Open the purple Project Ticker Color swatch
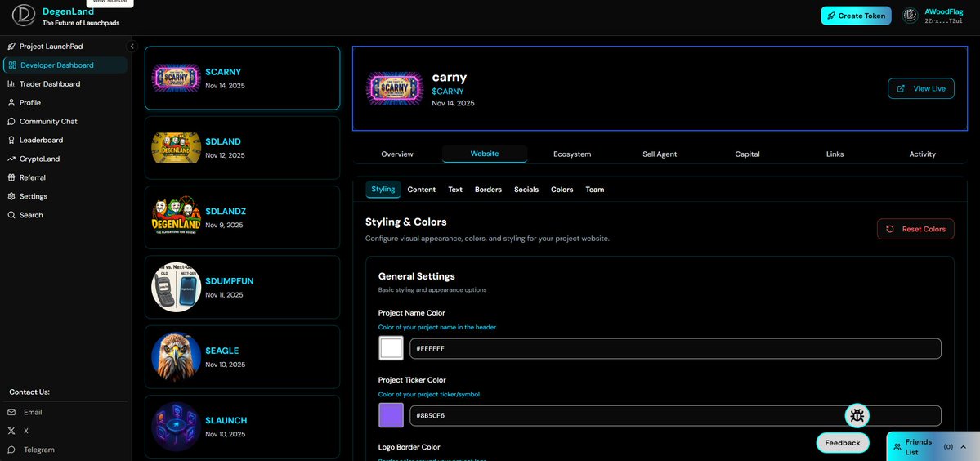The height and width of the screenshot is (461, 980). [x=392, y=415]
